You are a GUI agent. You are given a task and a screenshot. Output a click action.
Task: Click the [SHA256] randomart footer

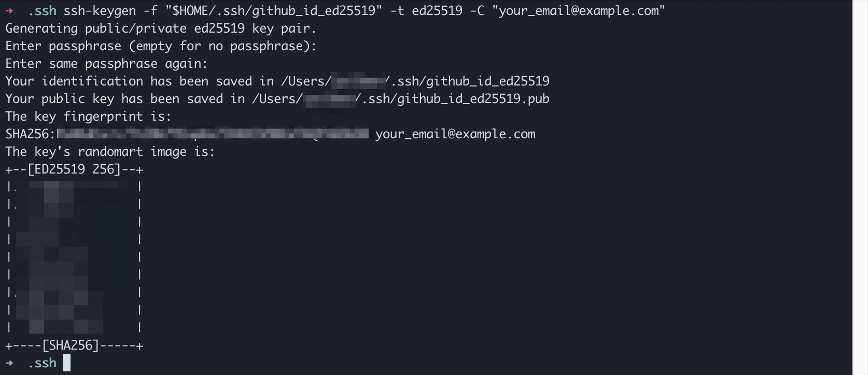pos(71,345)
